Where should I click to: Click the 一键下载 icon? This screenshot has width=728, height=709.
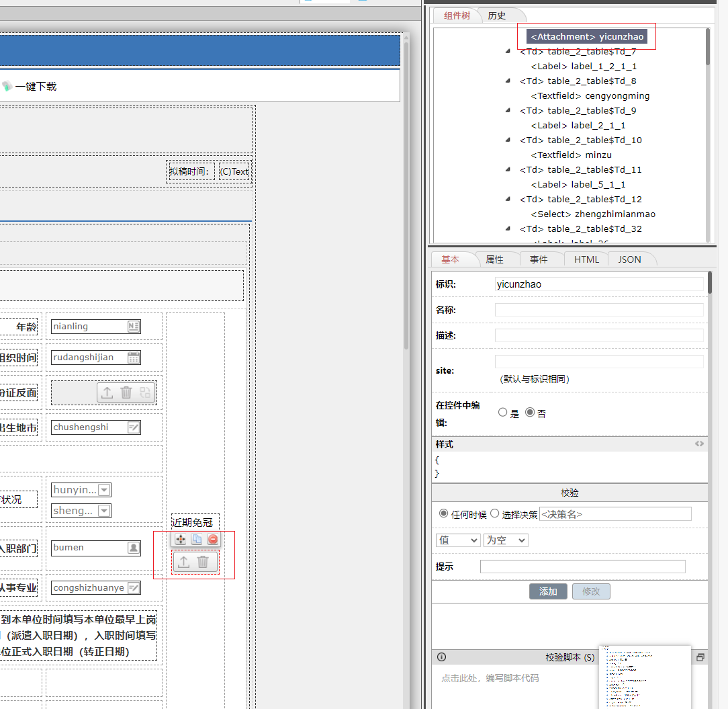click(x=7, y=86)
